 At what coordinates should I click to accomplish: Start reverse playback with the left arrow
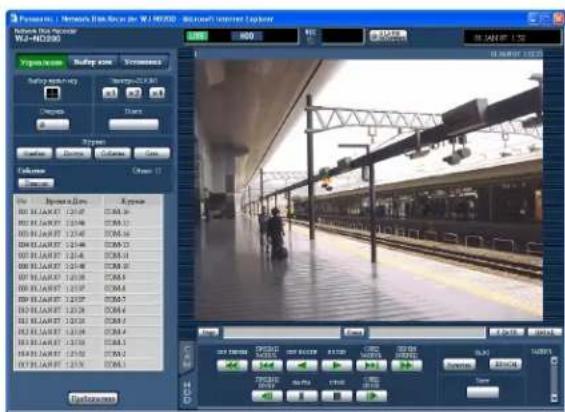[x=302, y=366]
